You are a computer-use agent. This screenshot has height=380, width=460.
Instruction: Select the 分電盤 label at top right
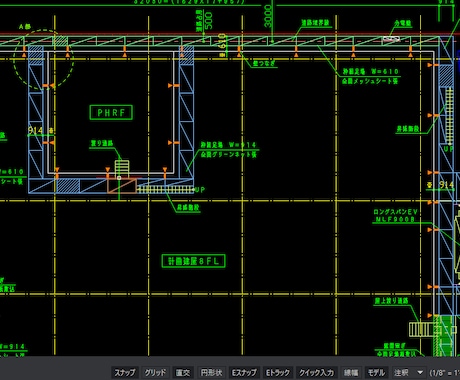403,23
